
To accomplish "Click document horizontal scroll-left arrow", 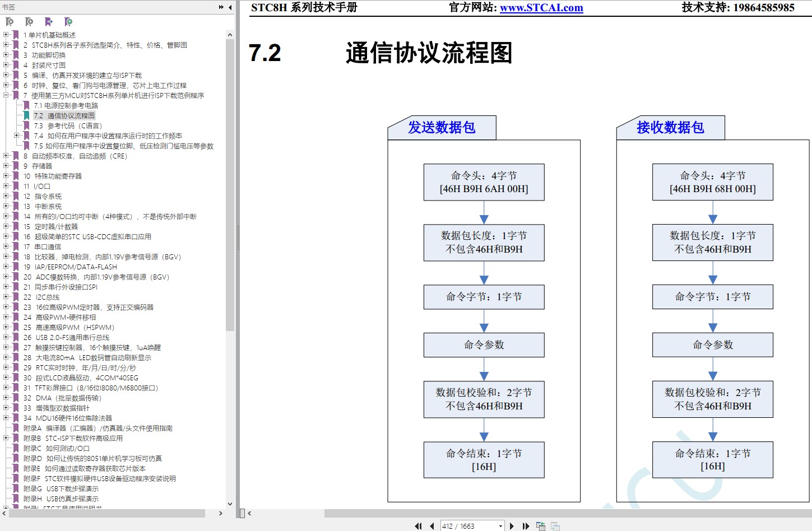I will pyautogui.click(x=249, y=513).
